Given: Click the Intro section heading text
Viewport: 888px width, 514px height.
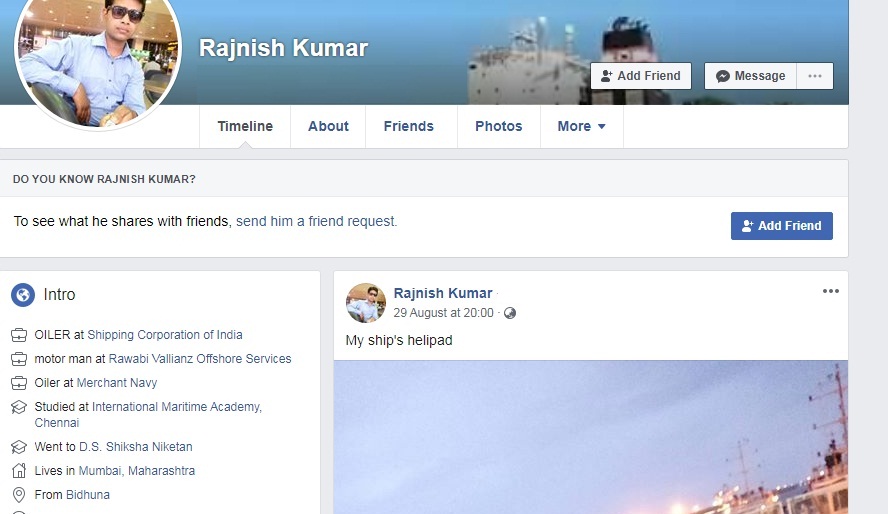Looking at the screenshot, I should coord(59,294).
